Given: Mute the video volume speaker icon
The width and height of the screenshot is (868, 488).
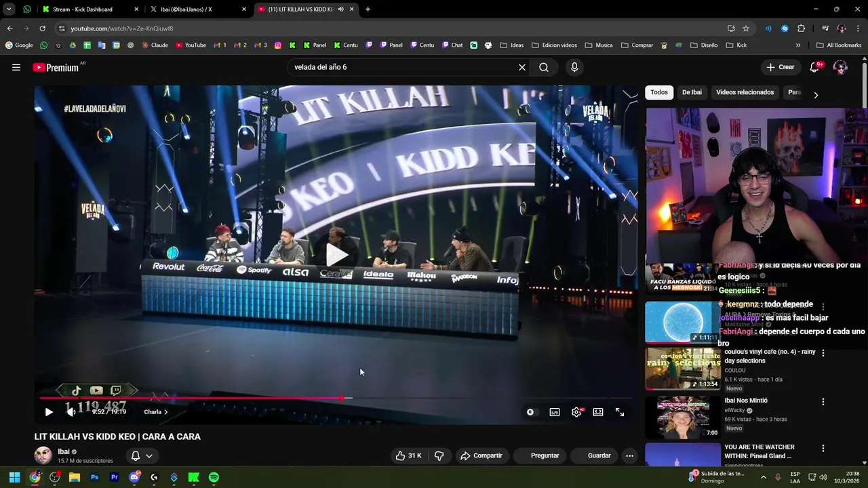Looking at the screenshot, I should tap(71, 412).
